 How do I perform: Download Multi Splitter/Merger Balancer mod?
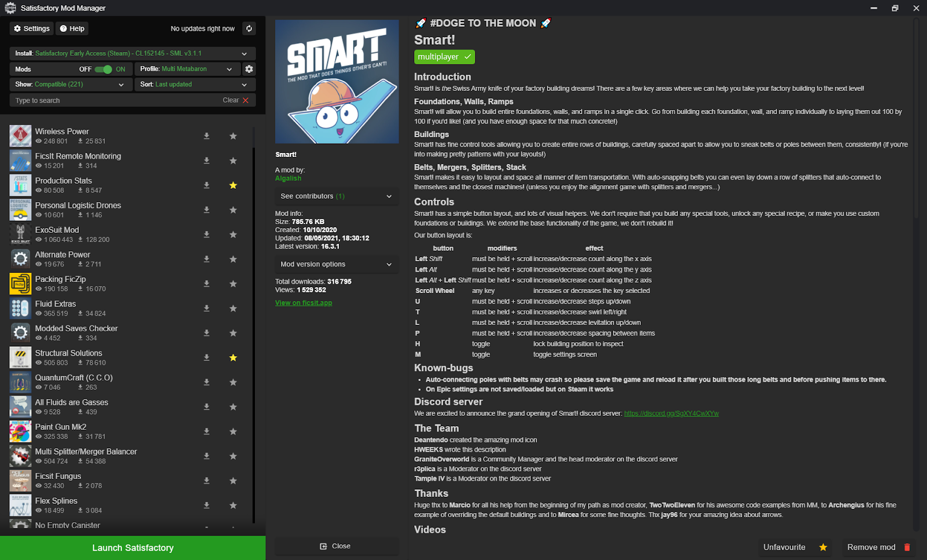pyautogui.click(x=206, y=456)
